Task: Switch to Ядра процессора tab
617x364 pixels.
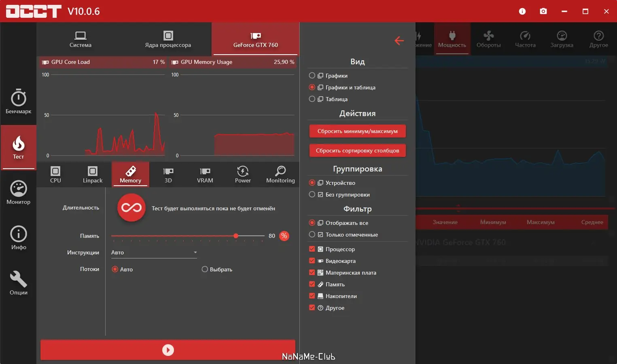Action: [x=168, y=39]
